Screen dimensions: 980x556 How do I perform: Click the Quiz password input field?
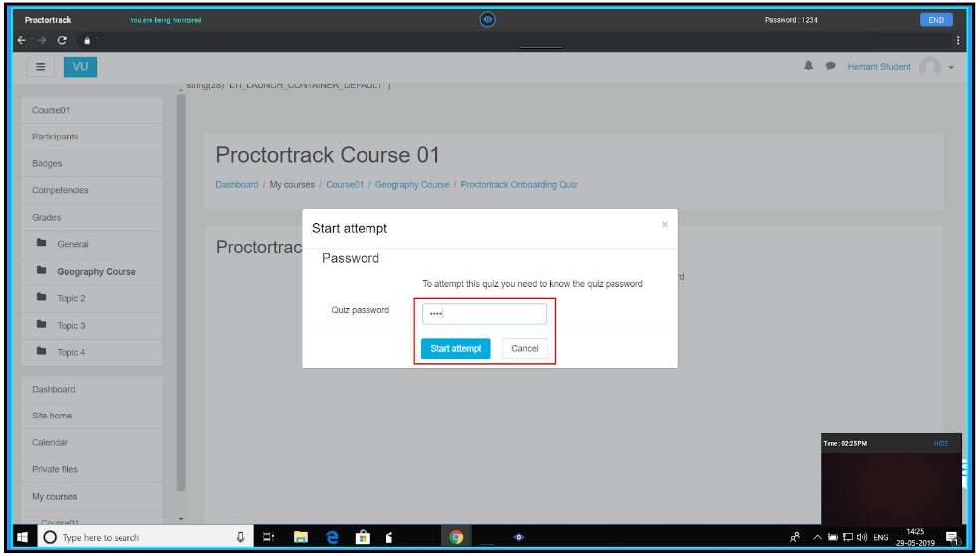click(x=484, y=313)
